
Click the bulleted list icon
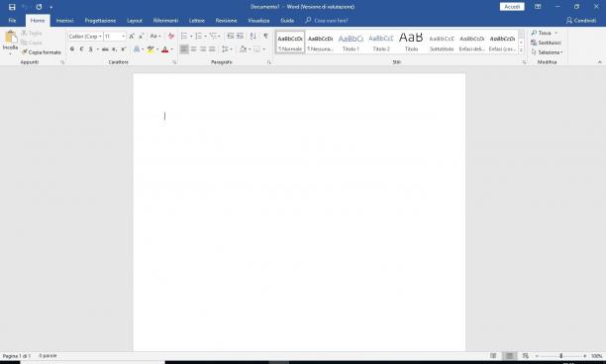point(184,37)
